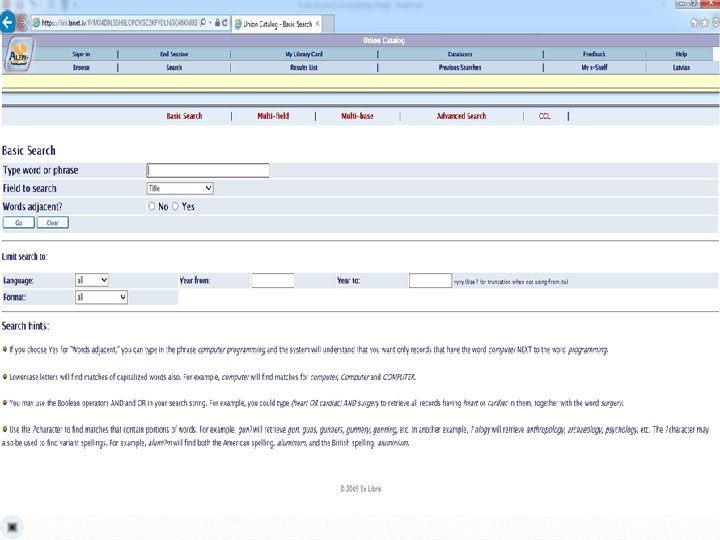720x540 pixels.
Task: Click the square icon at bottom left corner
Action: coord(12,527)
